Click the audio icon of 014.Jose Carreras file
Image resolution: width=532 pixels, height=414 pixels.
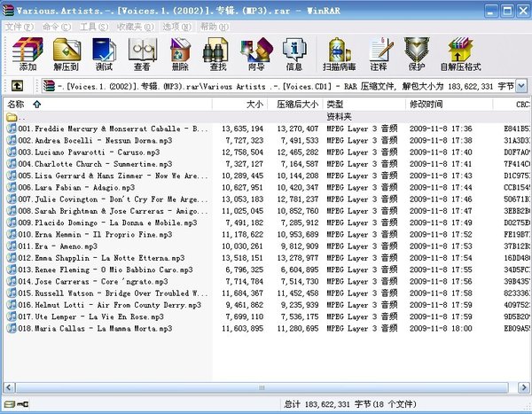click(x=12, y=281)
